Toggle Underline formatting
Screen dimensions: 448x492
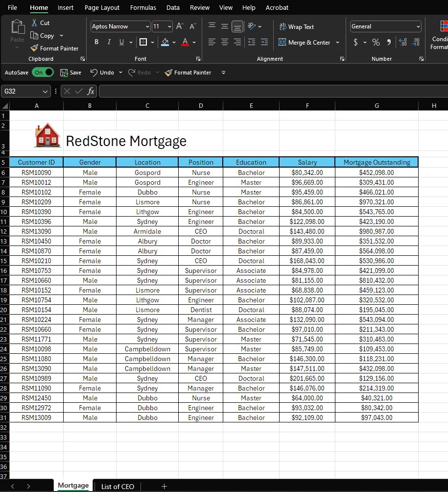[121, 42]
